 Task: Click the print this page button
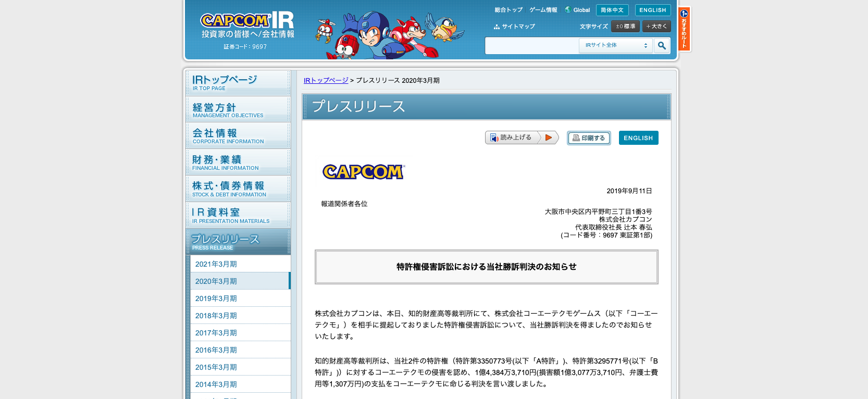[589, 138]
